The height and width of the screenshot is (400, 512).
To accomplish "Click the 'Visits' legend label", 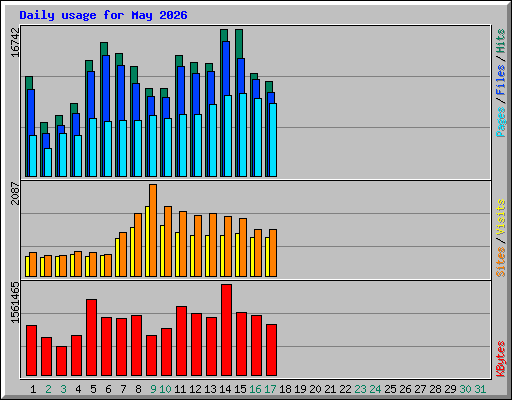I will [501, 217].
